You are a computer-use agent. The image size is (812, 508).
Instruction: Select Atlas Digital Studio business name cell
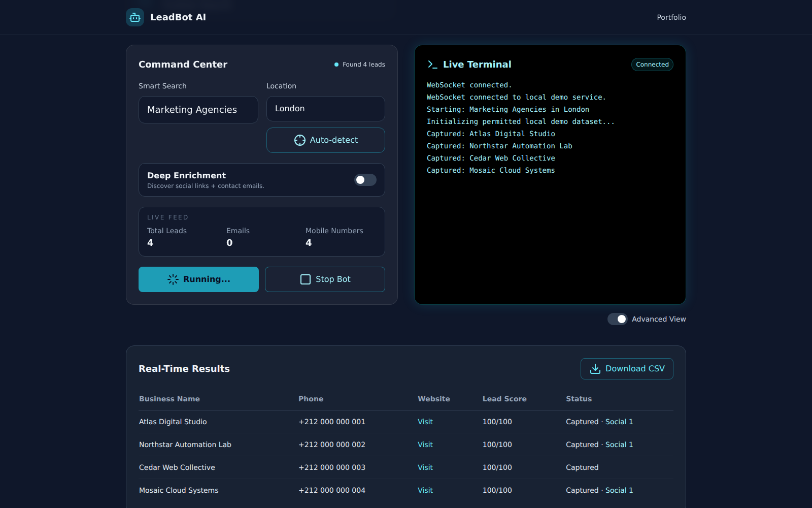(x=173, y=422)
